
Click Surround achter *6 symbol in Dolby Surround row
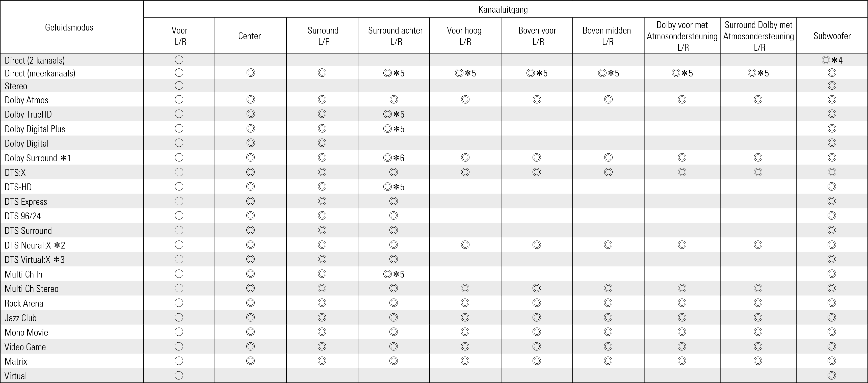393,158
